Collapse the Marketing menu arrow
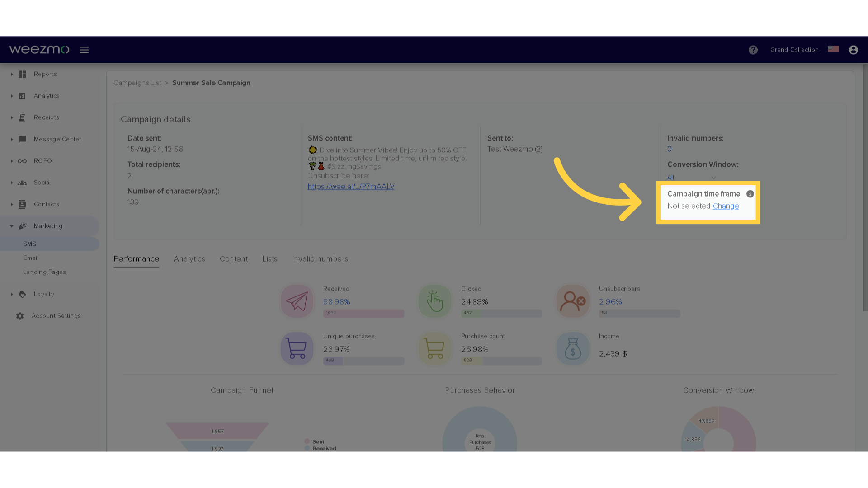The image size is (868, 488). click(12, 226)
